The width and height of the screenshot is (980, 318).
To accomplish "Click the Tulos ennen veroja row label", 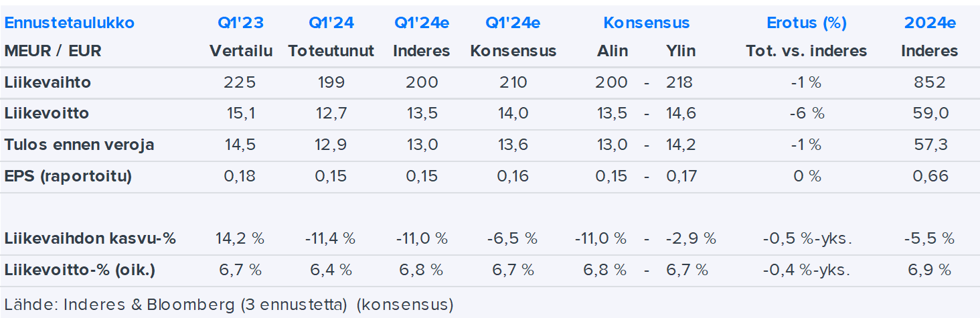I will [x=80, y=145].
